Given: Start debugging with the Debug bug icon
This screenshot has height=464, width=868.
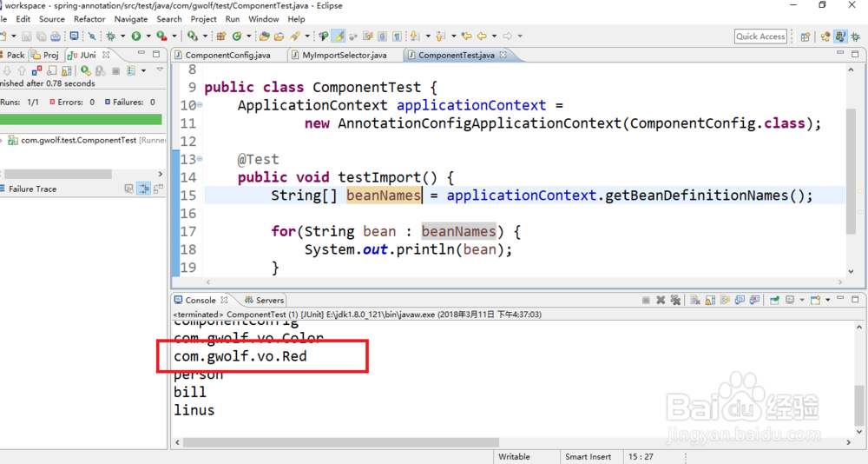Looking at the screenshot, I should pos(111,36).
